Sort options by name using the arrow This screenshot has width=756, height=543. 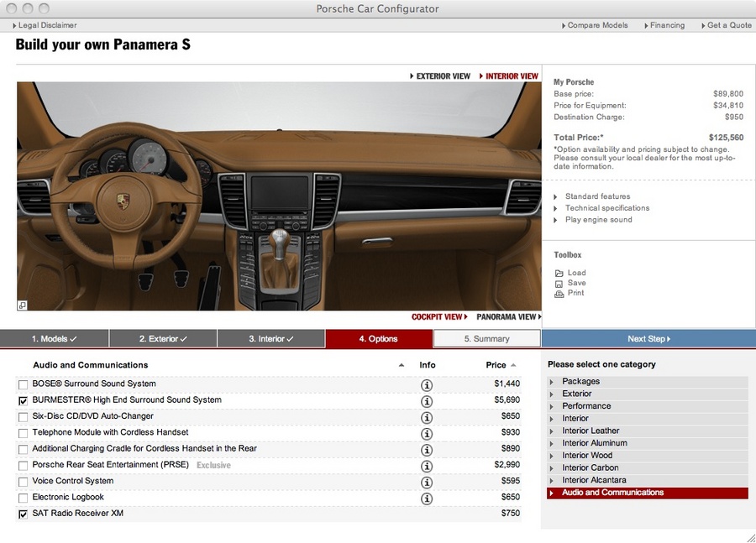(x=402, y=365)
